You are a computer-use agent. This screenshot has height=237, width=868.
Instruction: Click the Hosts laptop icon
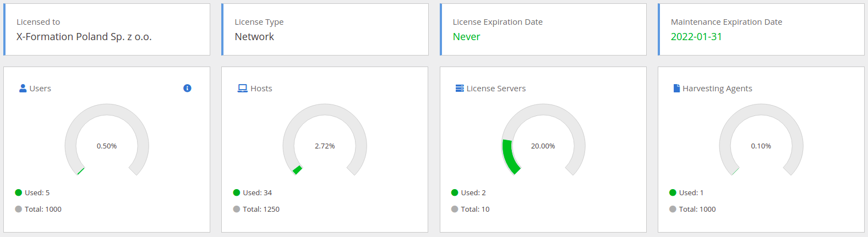coord(242,88)
